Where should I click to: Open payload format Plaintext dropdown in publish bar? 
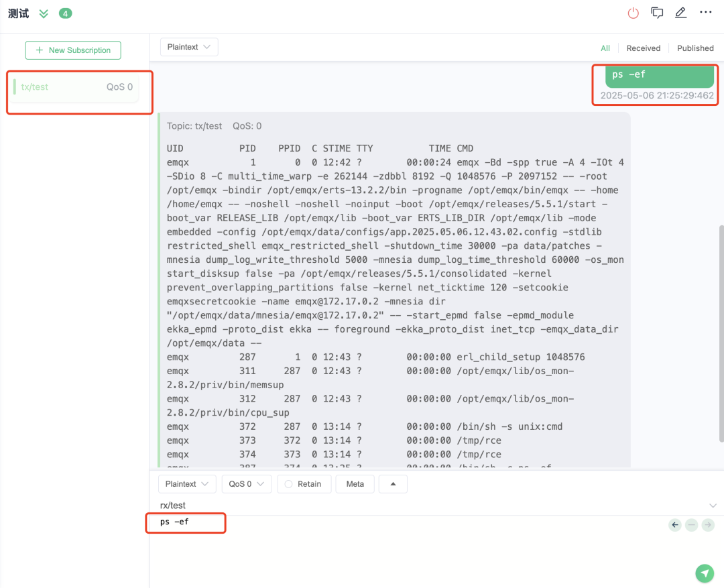(187, 484)
